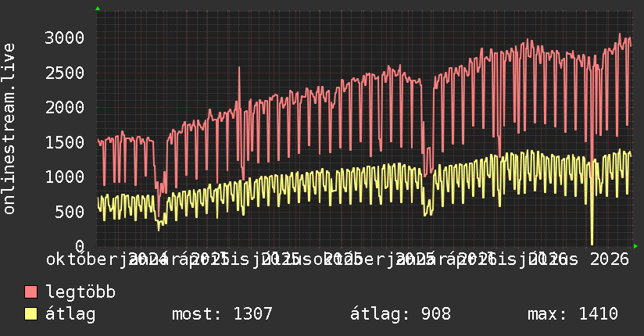Click the 1000 y-axis label
Screen dimensions: 644x336
click(65, 177)
